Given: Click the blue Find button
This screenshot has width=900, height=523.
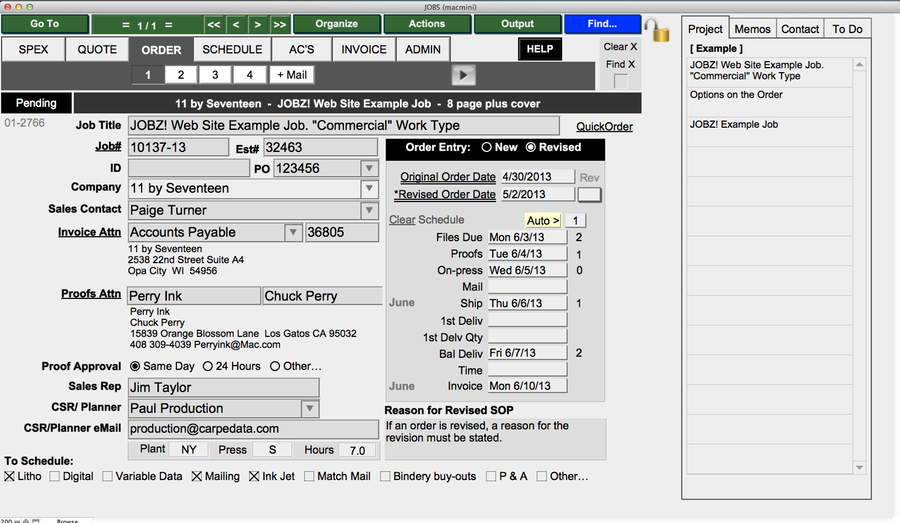Looking at the screenshot, I should click(x=602, y=24).
